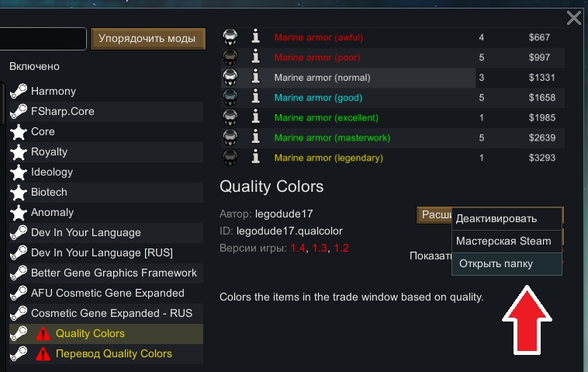The height and width of the screenshot is (372, 588).
Task: Click the warning triangle on Quality Colors
Action: 43,334
